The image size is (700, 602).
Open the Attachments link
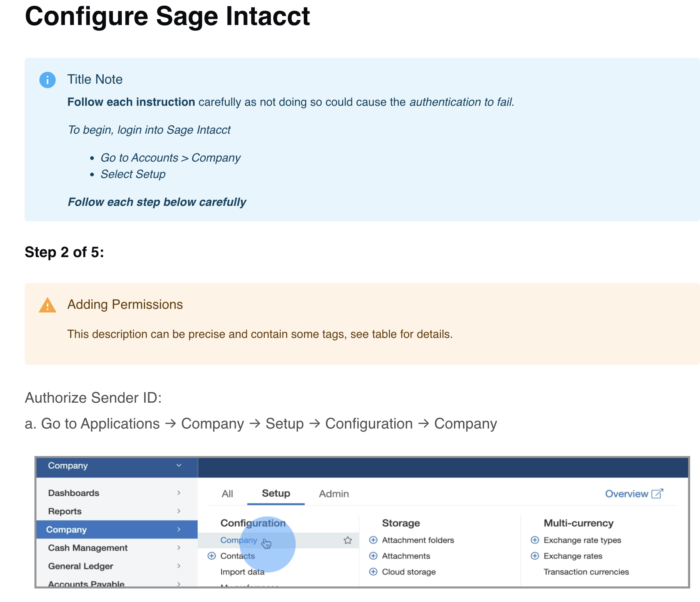click(x=406, y=556)
